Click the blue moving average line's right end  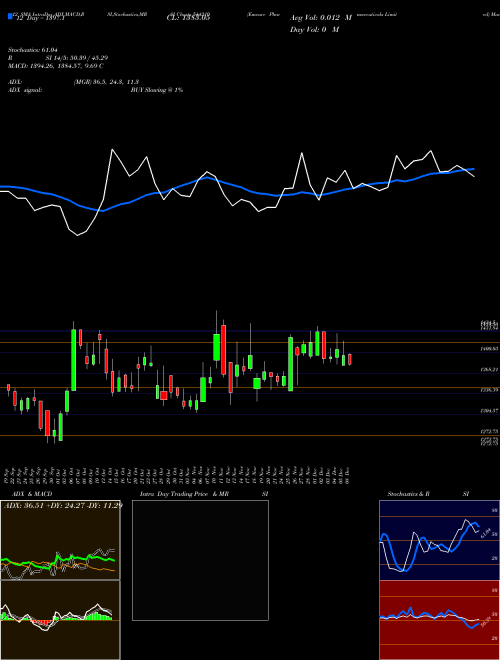coord(473,169)
